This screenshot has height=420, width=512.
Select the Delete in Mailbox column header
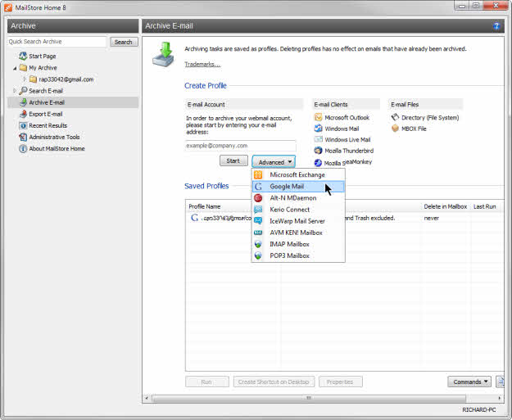pos(446,206)
